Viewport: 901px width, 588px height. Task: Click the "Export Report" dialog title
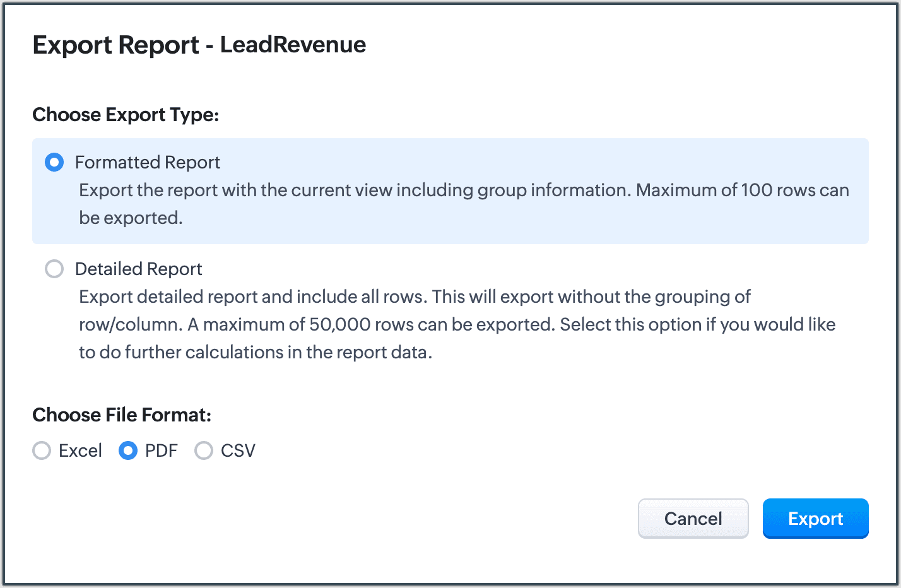(x=115, y=45)
